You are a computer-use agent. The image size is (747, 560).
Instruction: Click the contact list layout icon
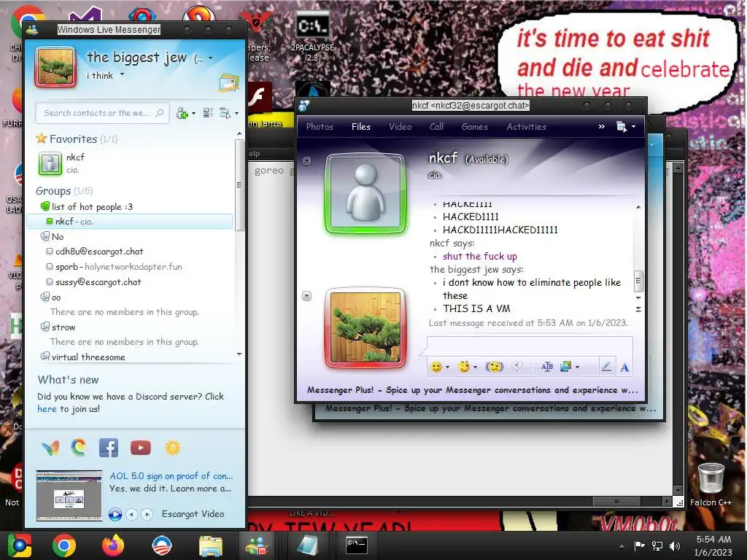[208, 113]
